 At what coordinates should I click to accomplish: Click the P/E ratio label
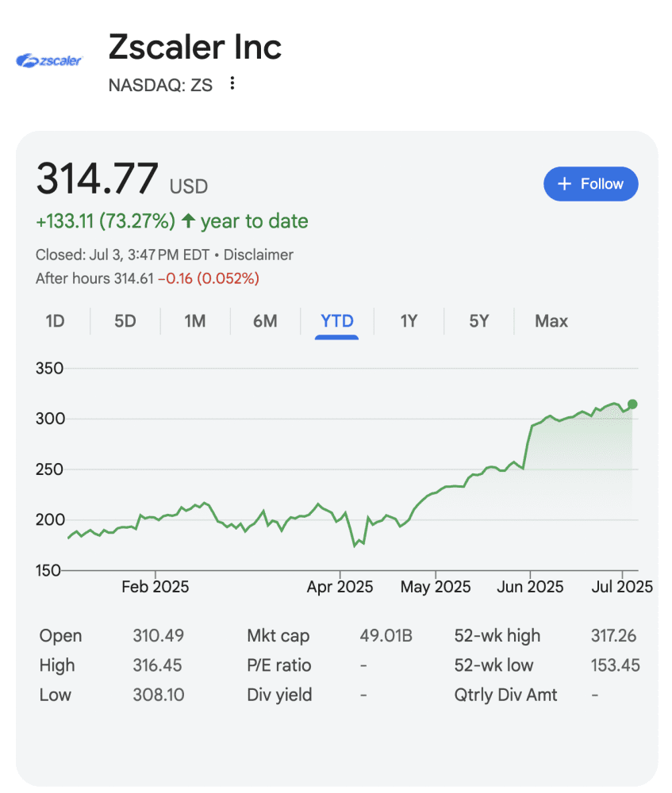(278, 665)
